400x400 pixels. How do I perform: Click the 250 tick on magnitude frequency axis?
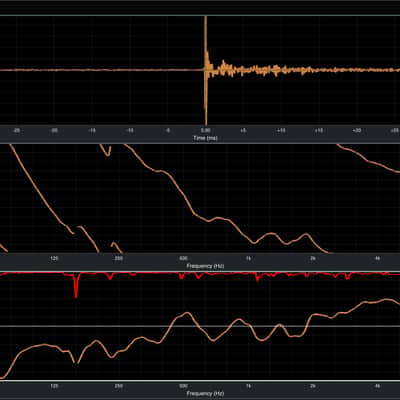pos(119,386)
